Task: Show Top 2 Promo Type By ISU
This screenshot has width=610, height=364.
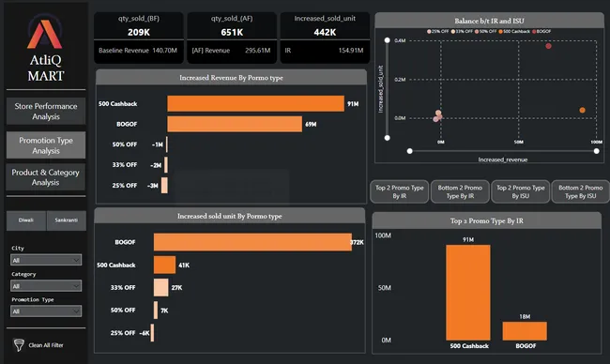Action: (521, 191)
